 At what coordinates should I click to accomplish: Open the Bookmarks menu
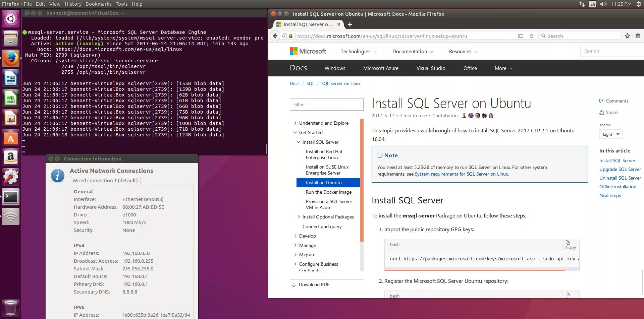[x=99, y=4]
